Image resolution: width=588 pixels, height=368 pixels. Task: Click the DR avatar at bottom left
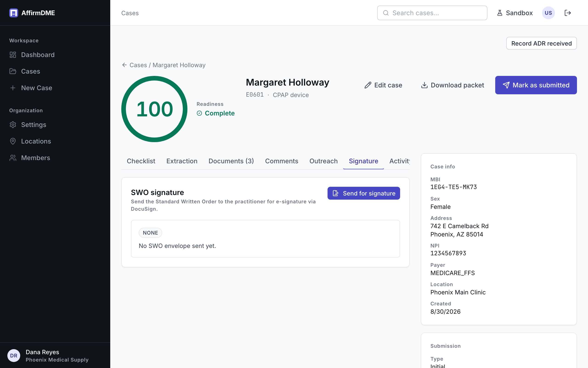14,356
